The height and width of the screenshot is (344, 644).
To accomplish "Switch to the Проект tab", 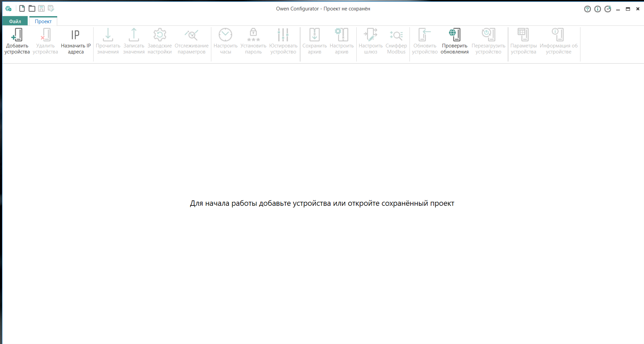I will click(x=43, y=21).
